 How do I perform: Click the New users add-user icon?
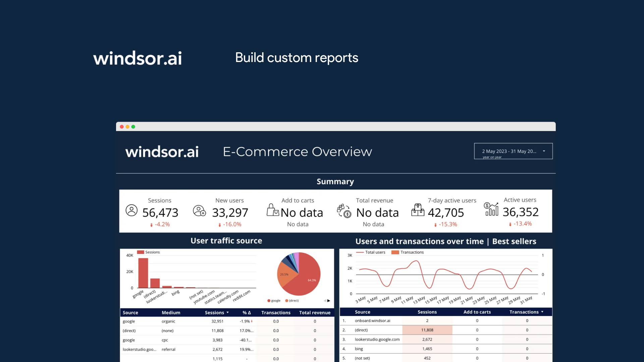click(199, 211)
